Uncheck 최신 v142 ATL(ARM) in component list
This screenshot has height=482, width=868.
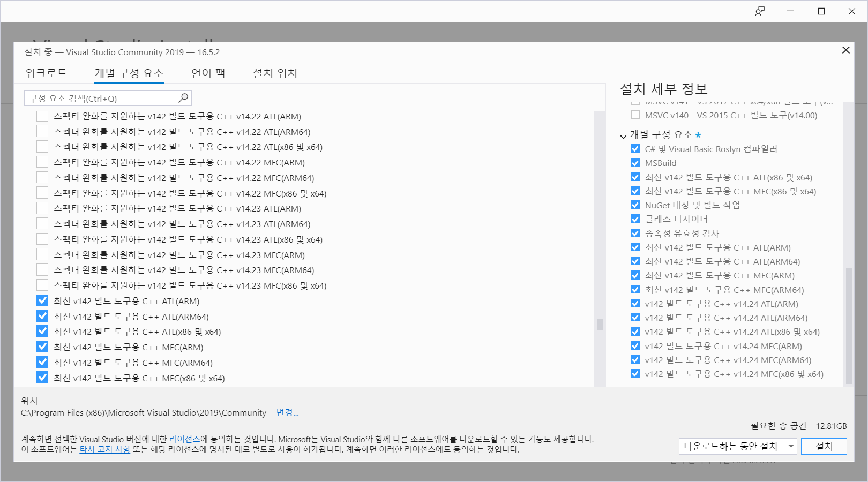(42, 301)
